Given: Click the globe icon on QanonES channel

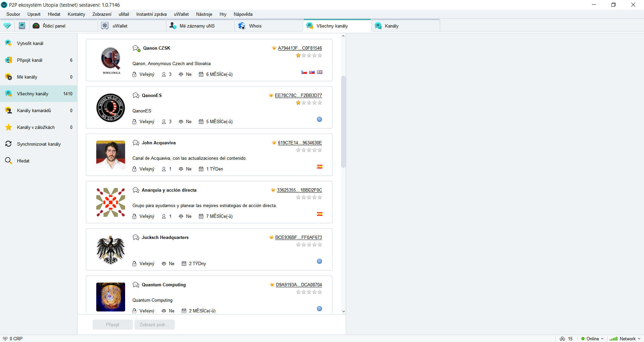Looking at the screenshot, I should pyautogui.click(x=319, y=119).
